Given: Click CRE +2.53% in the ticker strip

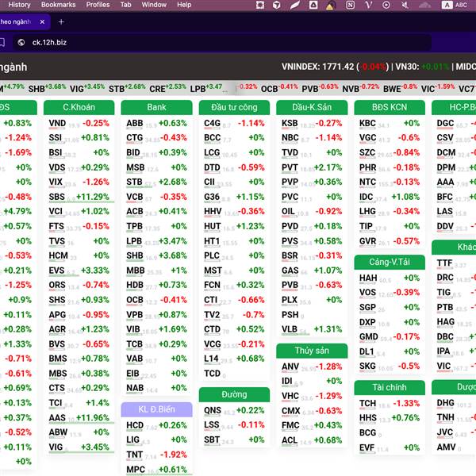Looking at the screenshot, I should [x=167, y=88].
